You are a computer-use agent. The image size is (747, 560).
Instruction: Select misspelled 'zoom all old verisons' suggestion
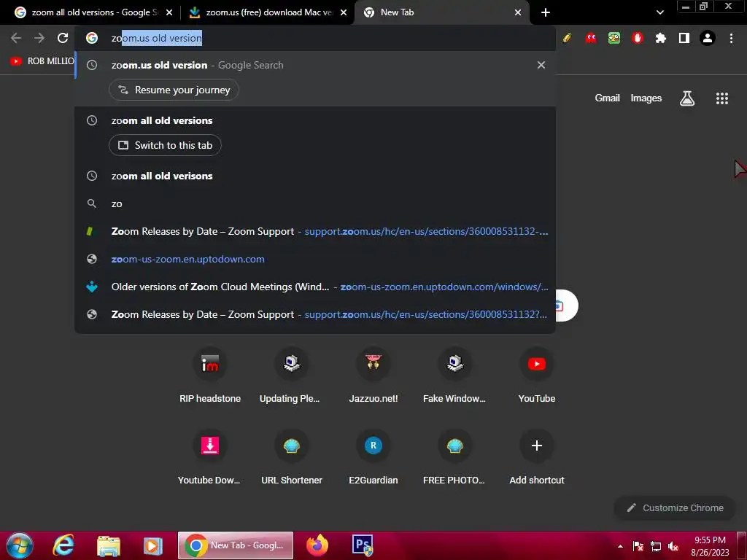pyautogui.click(x=315, y=176)
